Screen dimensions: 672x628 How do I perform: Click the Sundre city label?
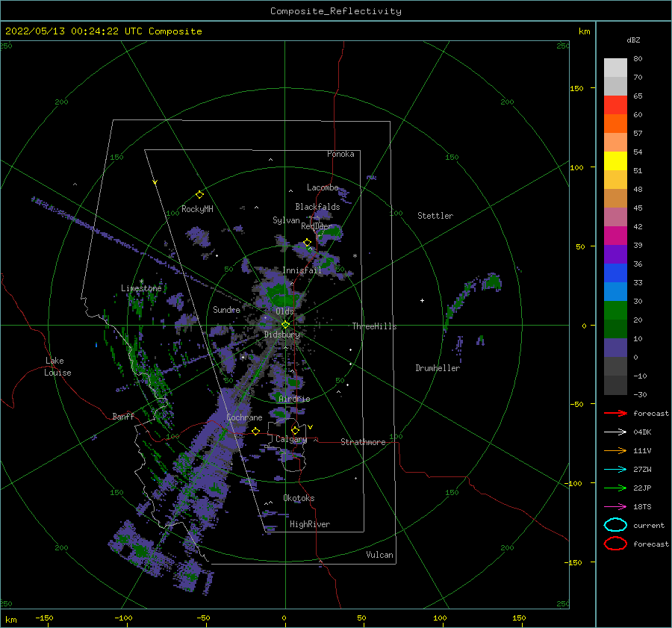pyautogui.click(x=226, y=310)
